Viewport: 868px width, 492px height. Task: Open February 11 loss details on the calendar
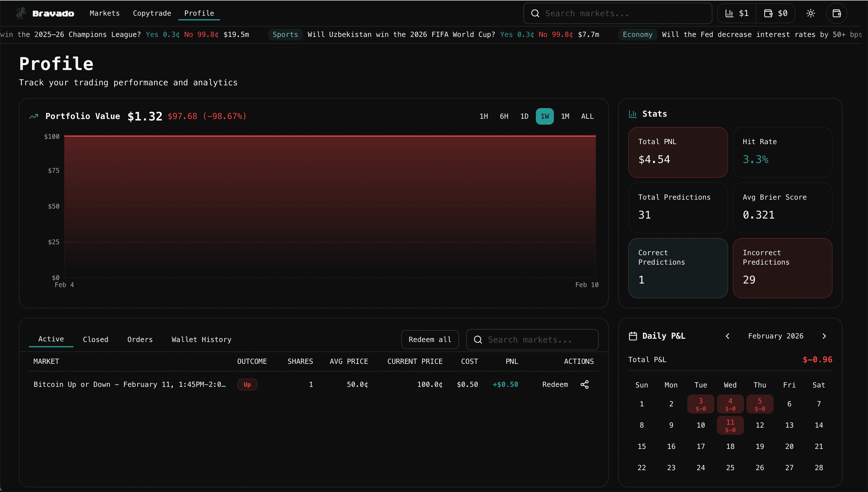(730, 425)
